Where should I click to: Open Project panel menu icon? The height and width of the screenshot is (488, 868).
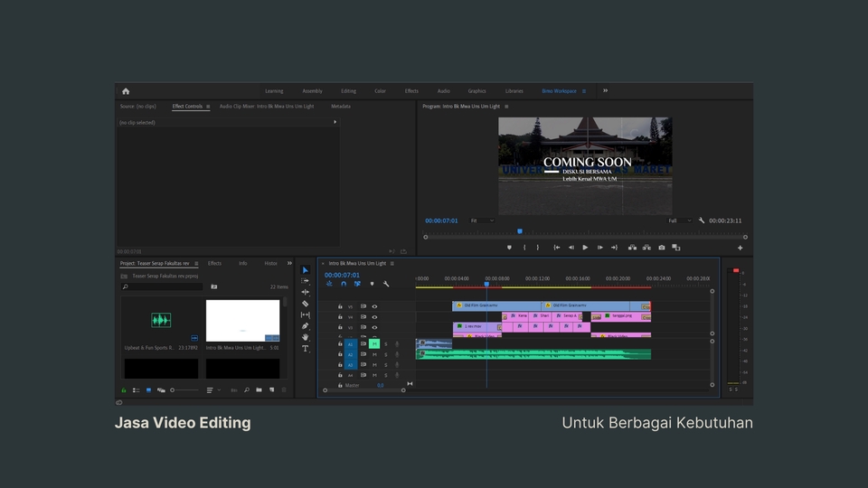coord(196,263)
